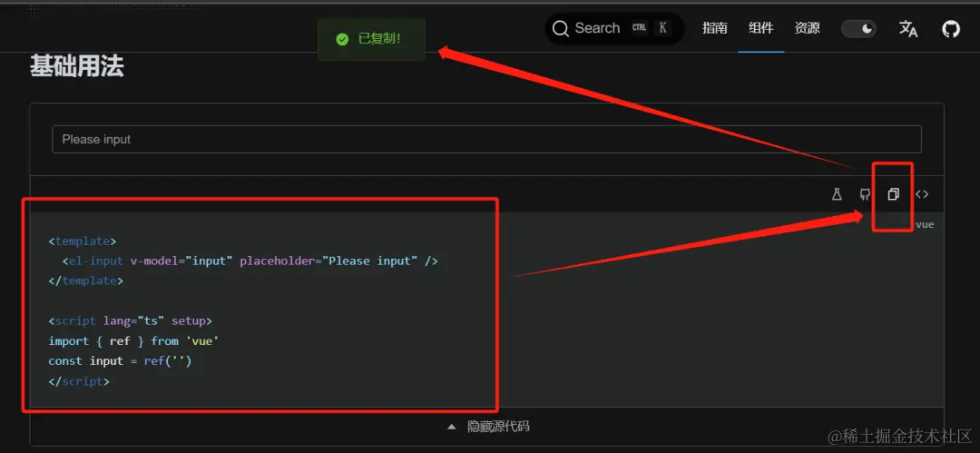Open the demo source on GitHub icon
Viewport: 980px width, 453px height.
tap(865, 194)
